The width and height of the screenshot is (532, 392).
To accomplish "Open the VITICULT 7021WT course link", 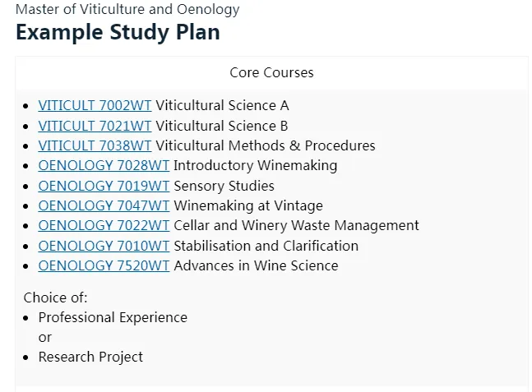I will point(95,126).
